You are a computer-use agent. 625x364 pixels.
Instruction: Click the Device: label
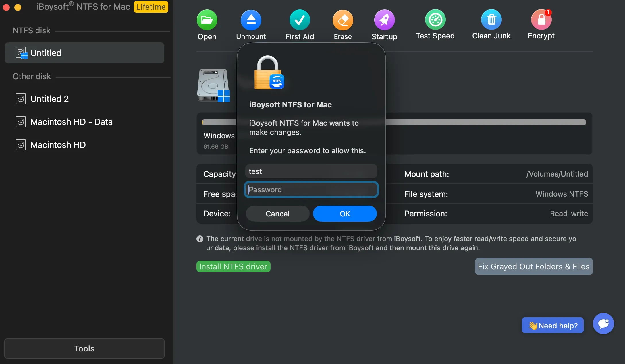pos(217,214)
